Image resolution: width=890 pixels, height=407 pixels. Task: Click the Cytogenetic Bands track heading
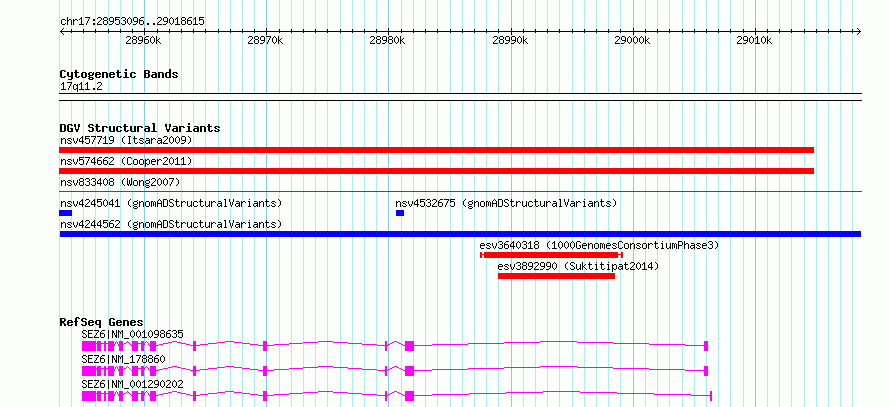tap(119, 74)
